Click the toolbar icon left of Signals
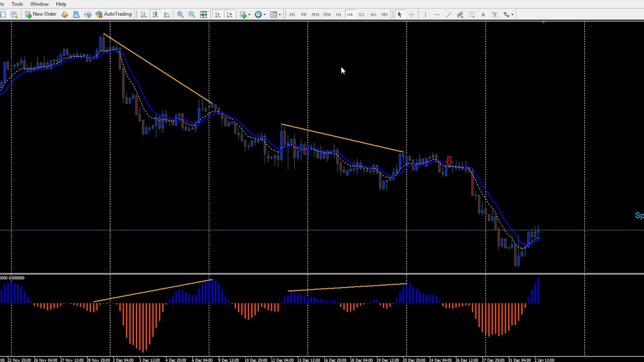644x362 pixels. [76, 14]
